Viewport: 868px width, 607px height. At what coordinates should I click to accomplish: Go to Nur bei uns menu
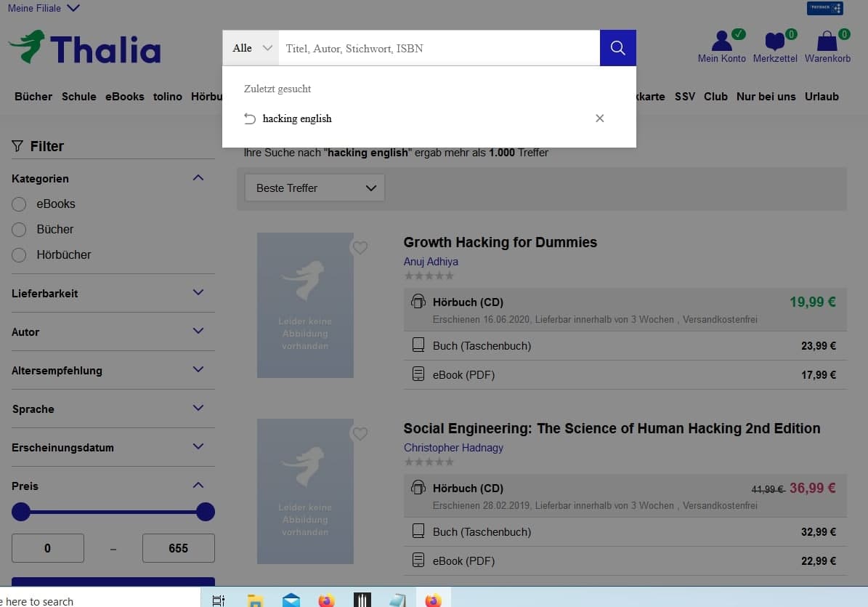point(766,96)
